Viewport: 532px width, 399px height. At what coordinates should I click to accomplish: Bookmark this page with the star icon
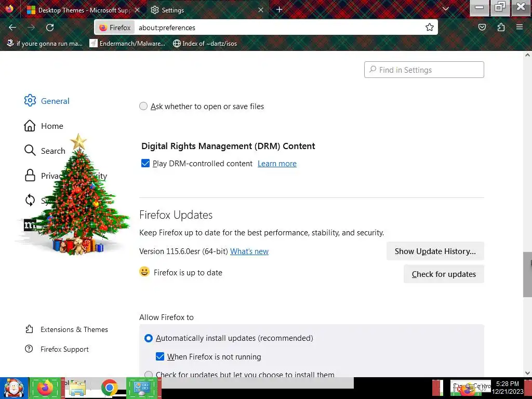point(430,28)
